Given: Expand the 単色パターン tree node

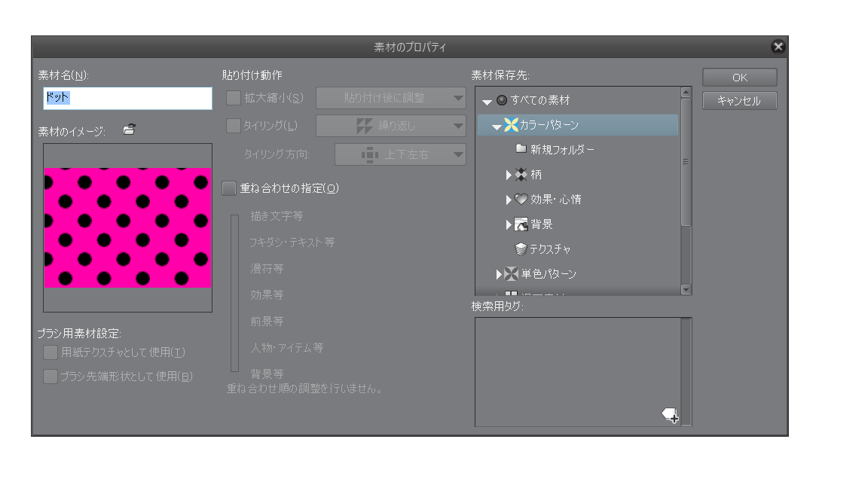Looking at the screenshot, I should (x=499, y=274).
